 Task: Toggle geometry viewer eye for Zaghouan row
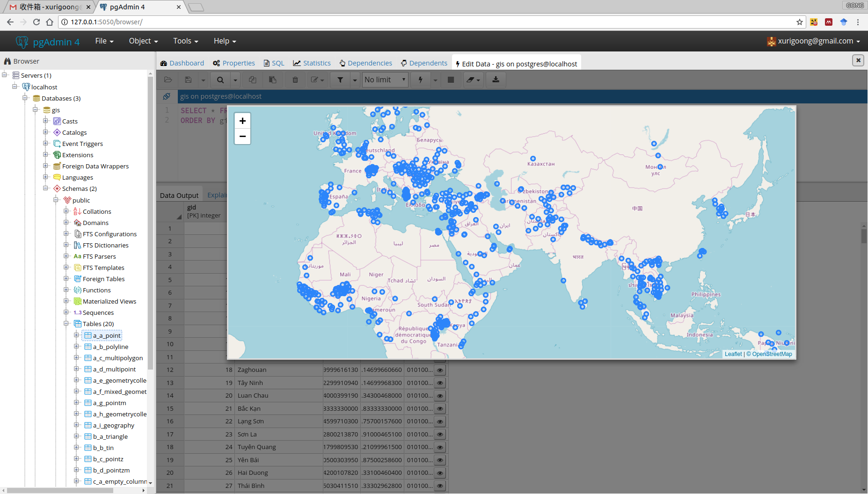click(440, 370)
